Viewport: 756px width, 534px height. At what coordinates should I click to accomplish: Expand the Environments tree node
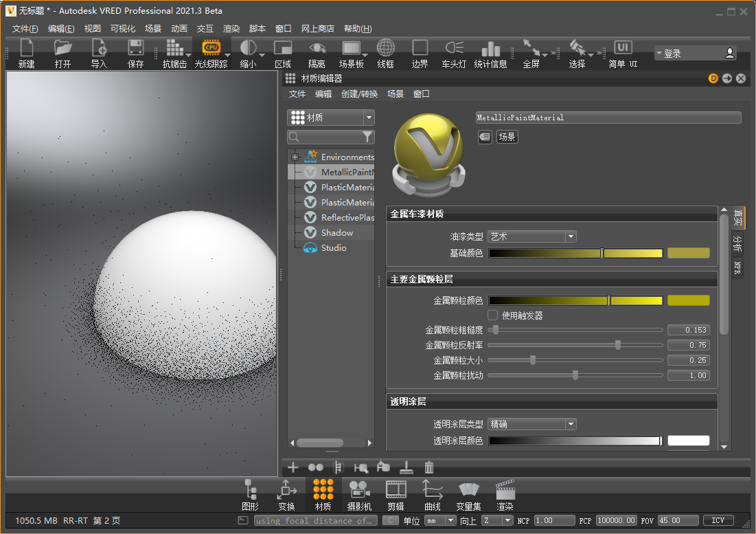tap(295, 157)
